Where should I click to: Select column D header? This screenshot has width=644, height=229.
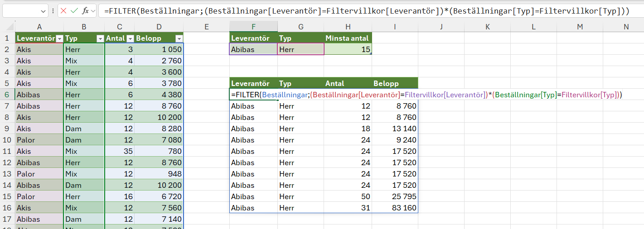click(159, 27)
